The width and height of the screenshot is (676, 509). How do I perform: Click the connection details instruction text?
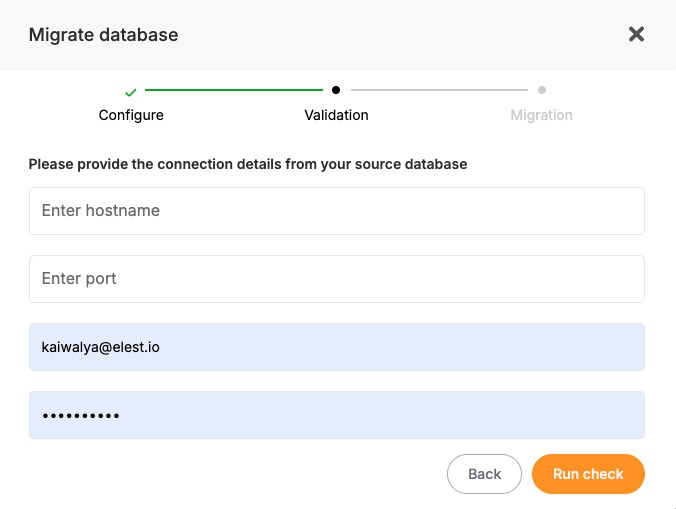coord(247,163)
